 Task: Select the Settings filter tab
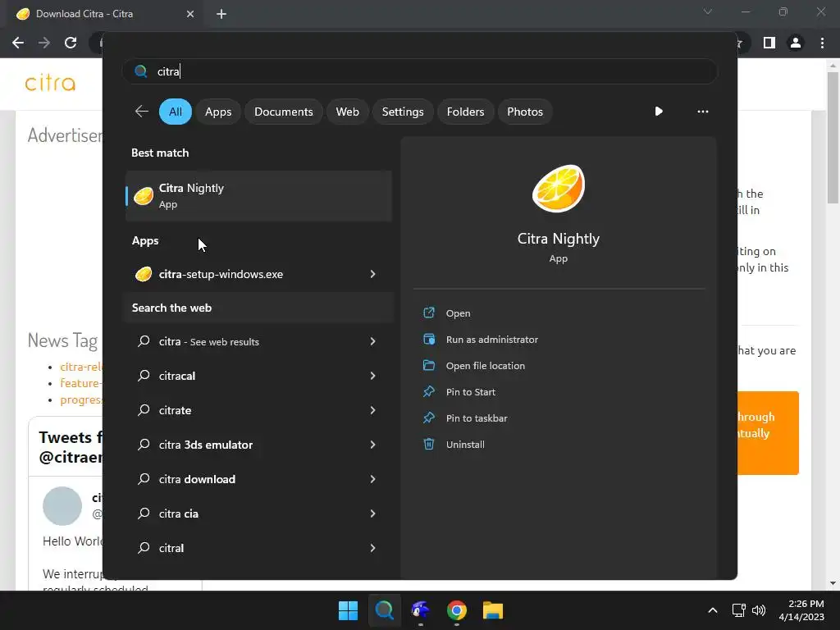tap(403, 112)
